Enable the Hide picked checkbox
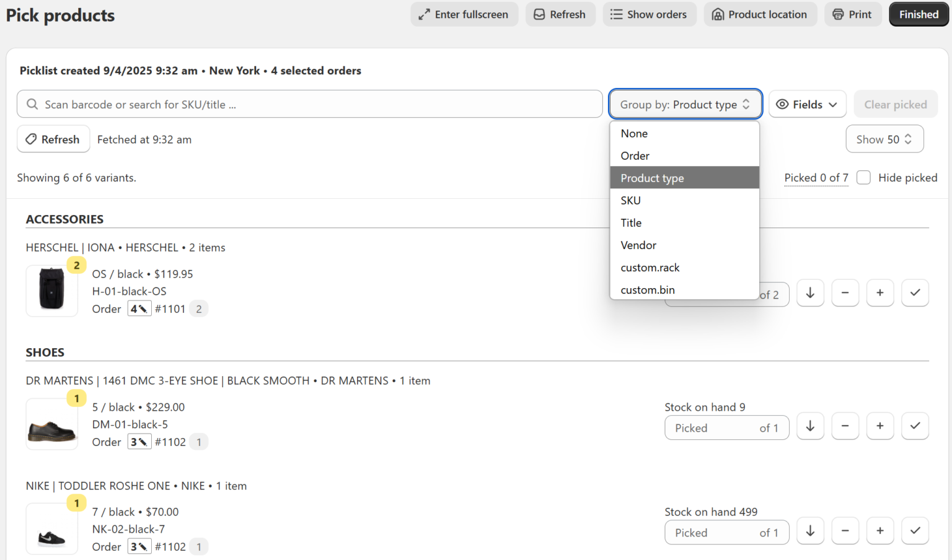The width and height of the screenshot is (952, 560). [863, 177]
